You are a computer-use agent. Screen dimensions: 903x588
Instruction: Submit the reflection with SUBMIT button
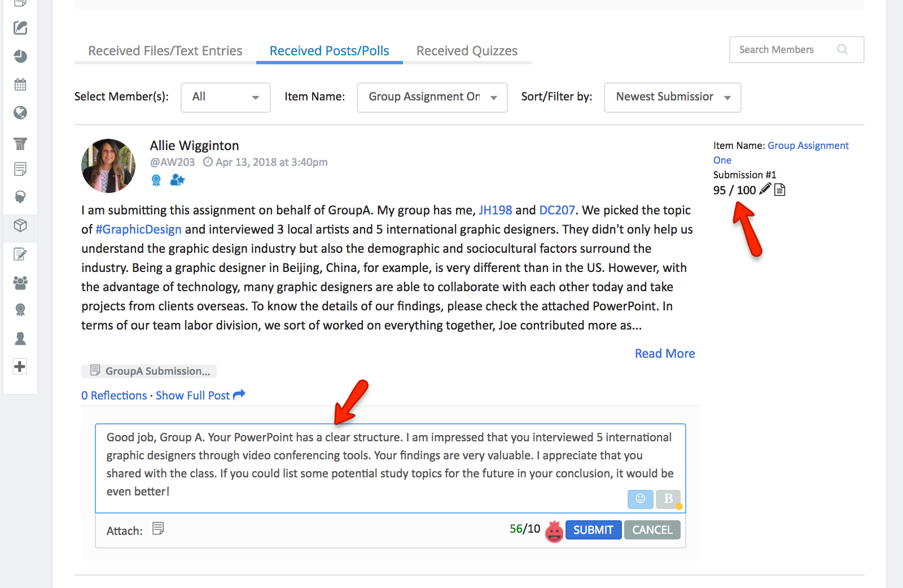tap(593, 530)
